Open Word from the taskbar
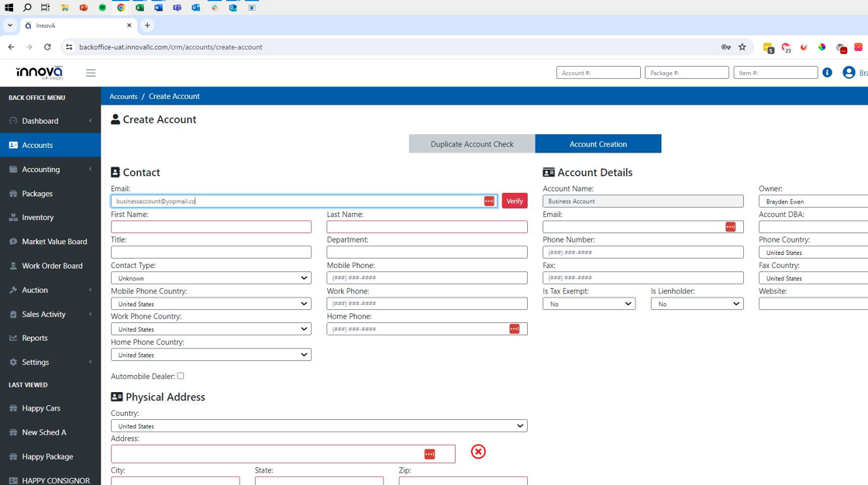 click(x=158, y=8)
